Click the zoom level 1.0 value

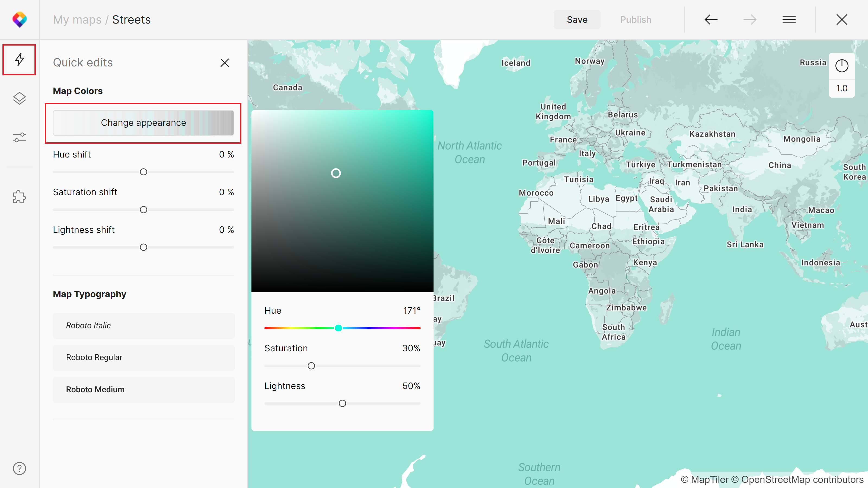(x=842, y=88)
